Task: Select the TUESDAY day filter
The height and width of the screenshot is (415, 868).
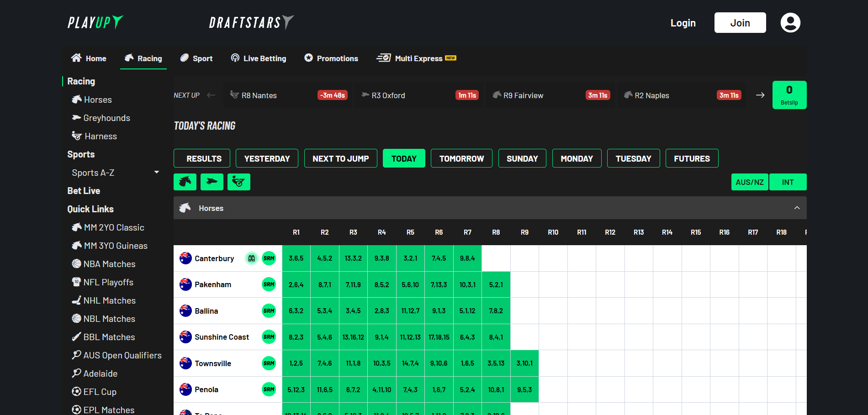Action: [634, 158]
